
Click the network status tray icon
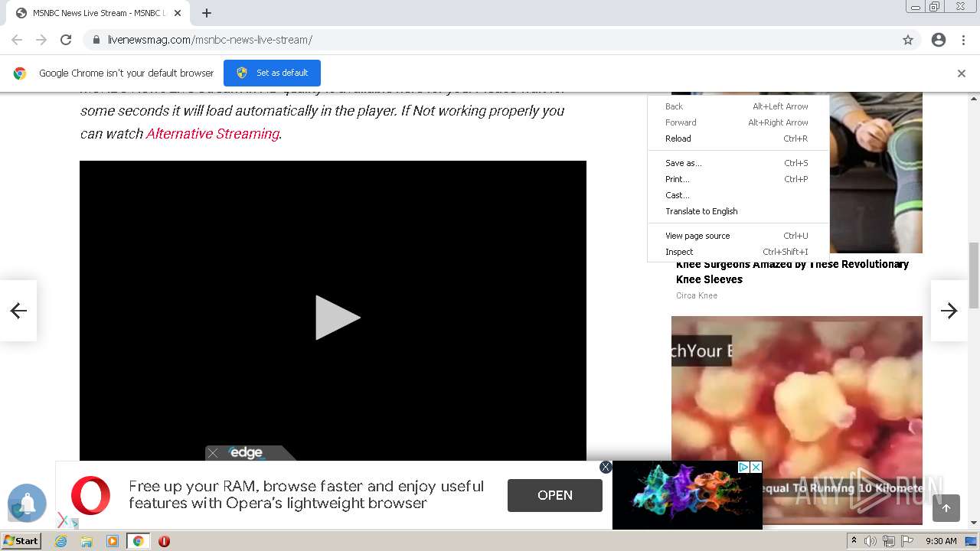(x=889, y=541)
